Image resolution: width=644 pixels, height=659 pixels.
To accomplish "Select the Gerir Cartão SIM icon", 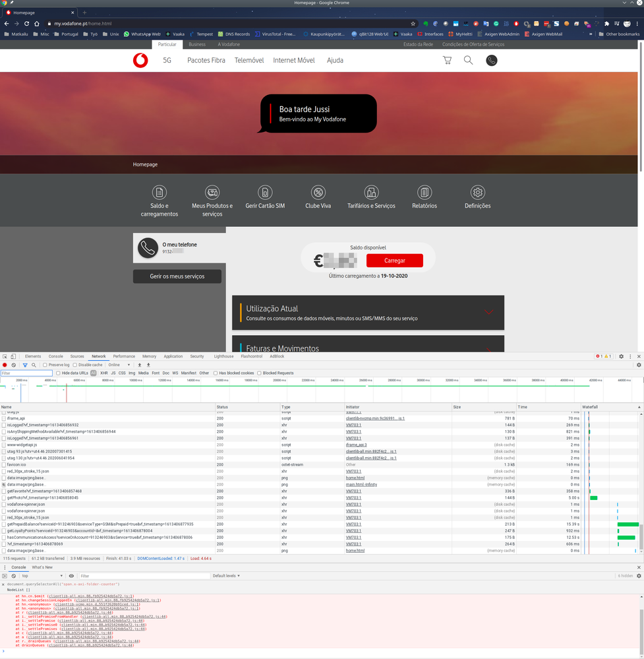I will click(265, 192).
